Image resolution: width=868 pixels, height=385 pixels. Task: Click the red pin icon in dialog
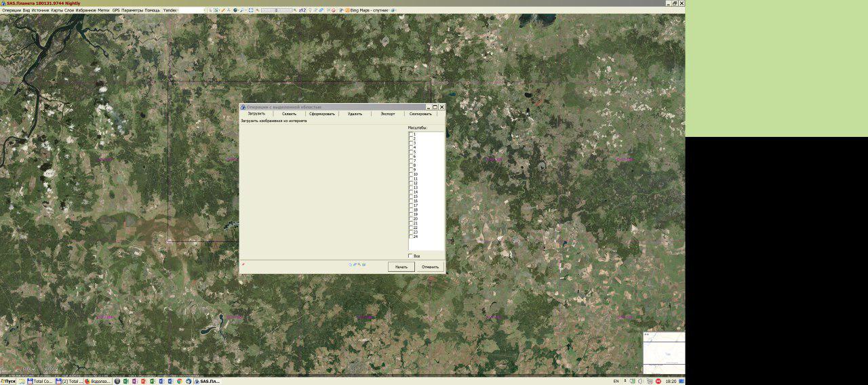243,264
